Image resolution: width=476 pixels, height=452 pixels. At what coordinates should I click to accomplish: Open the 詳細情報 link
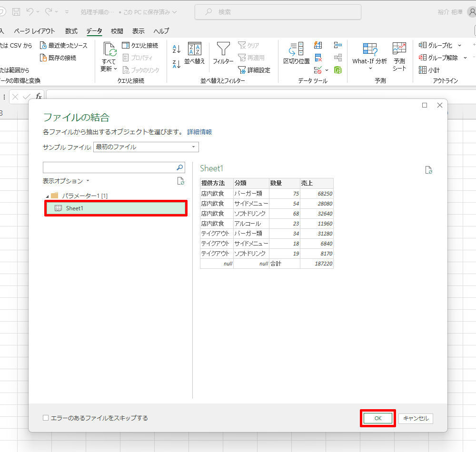[x=199, y=132]
